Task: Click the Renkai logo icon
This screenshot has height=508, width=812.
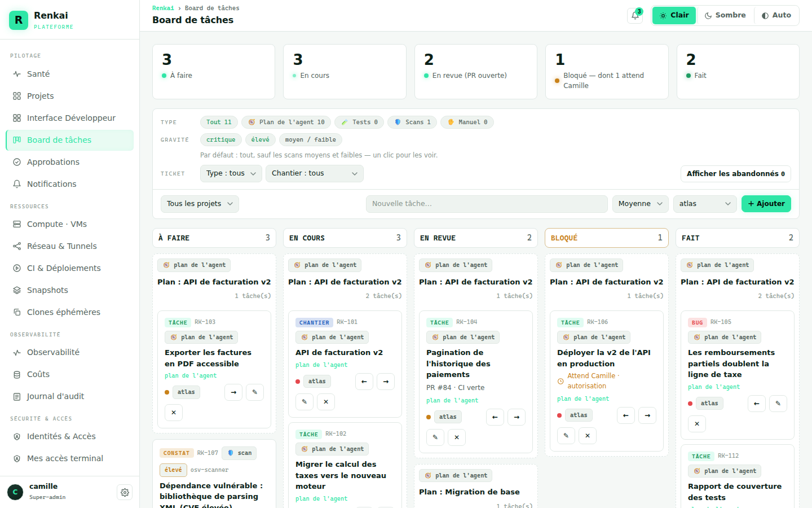Action: [x=19, y=20]
